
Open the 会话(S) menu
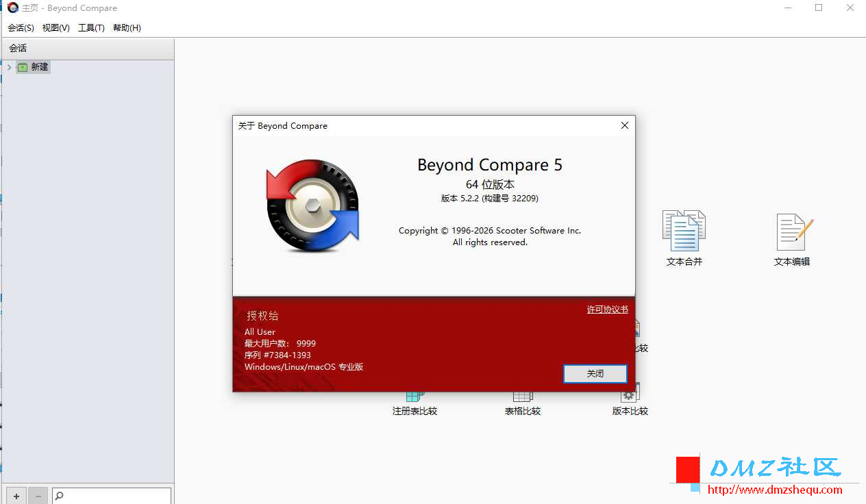click(x=21, y=27)
